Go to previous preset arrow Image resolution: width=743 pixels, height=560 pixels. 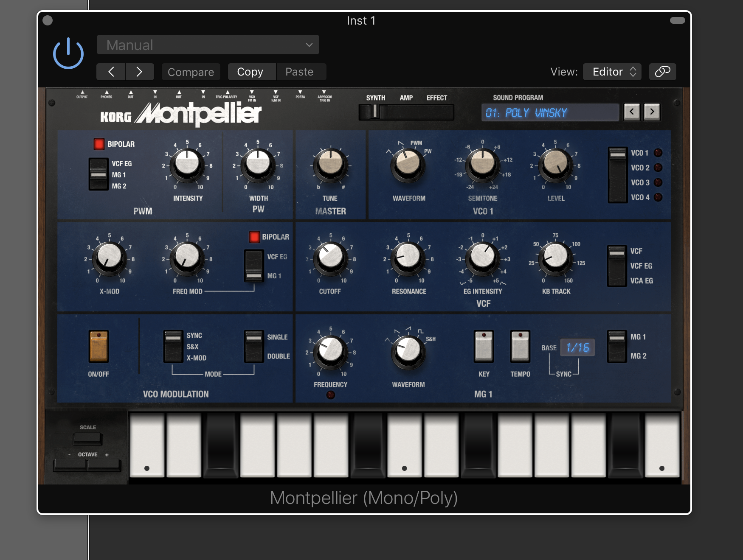(111, 72)
